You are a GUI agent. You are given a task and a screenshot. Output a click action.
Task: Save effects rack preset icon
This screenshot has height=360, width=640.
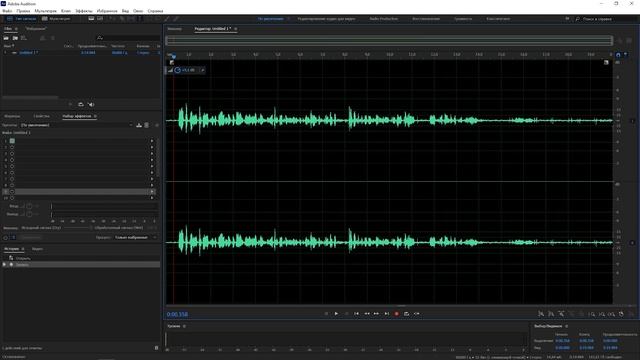139,125
